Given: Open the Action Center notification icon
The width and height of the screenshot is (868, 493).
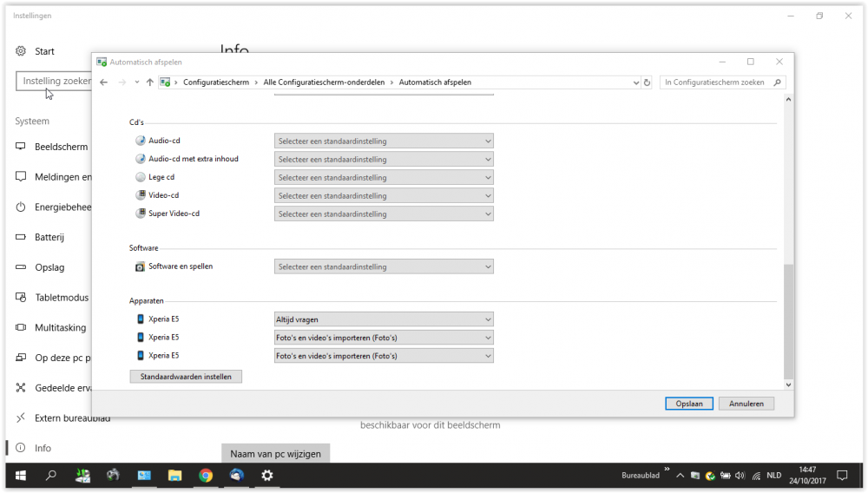Looking at the screenshot, I should [841, 476].
